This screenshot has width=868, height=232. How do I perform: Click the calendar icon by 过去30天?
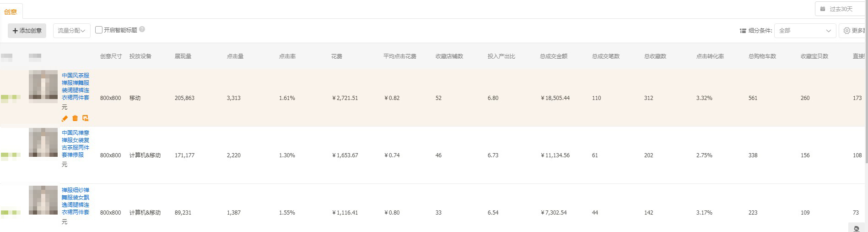coord(823,9)
